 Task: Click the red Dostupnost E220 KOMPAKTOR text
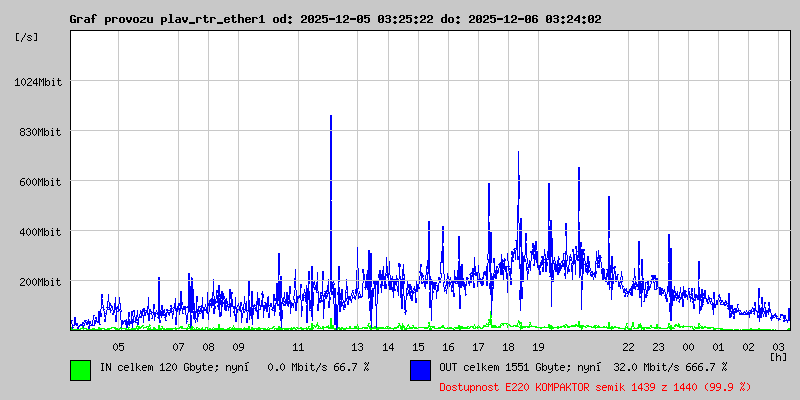[595, 386]
